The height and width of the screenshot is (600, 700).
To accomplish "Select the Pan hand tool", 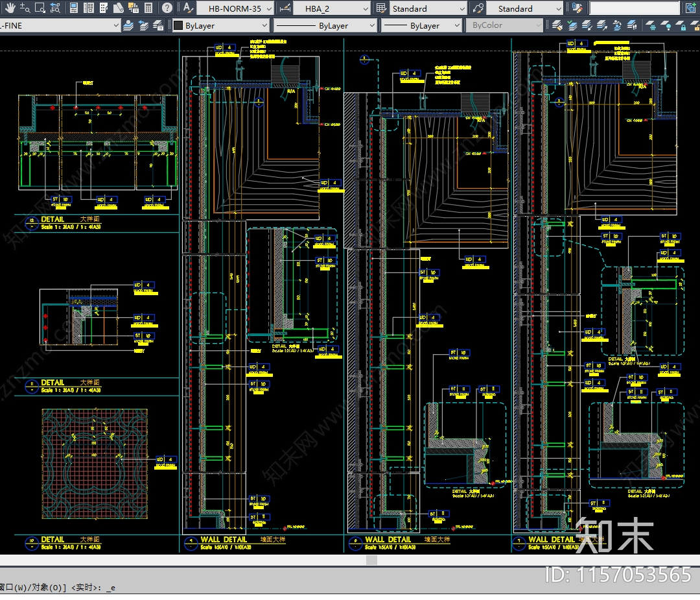I will click(9, 8).
